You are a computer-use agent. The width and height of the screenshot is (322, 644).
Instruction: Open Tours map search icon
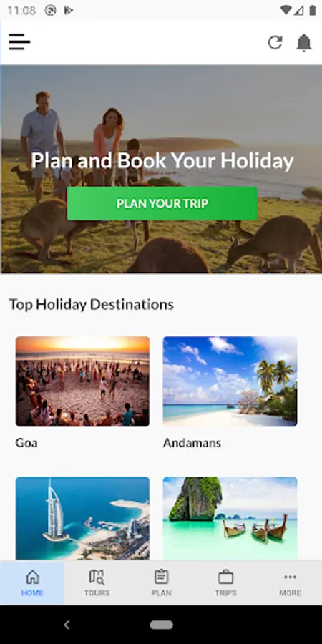tap(97, 577)
